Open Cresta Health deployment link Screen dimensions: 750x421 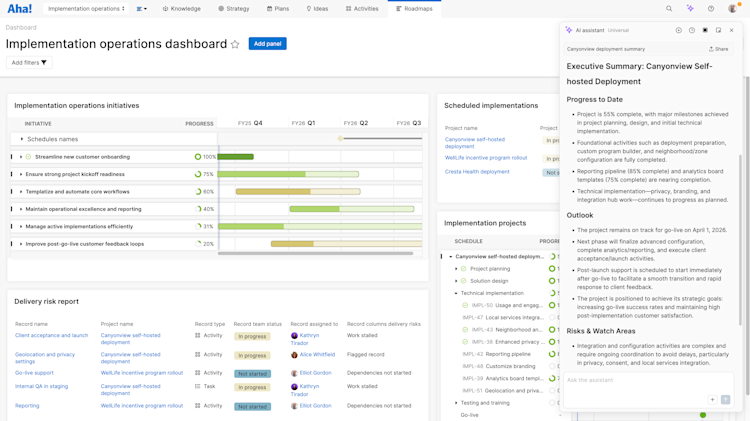477,172
